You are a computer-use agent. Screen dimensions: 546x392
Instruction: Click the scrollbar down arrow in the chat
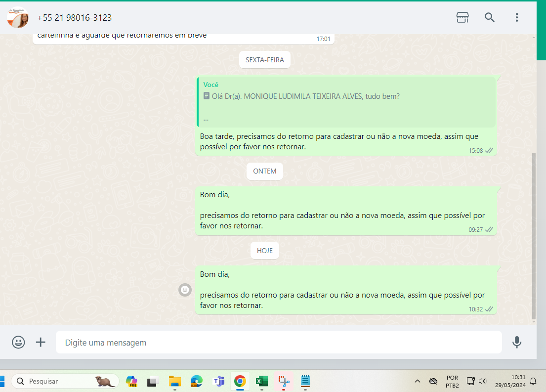[x=534, y=322]
